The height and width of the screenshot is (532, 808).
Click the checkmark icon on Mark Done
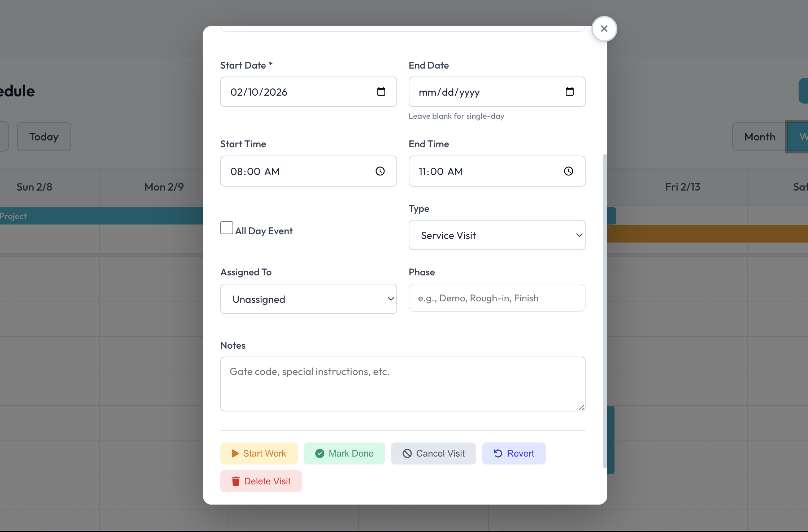pyautogui.click(x=320, y=453)
